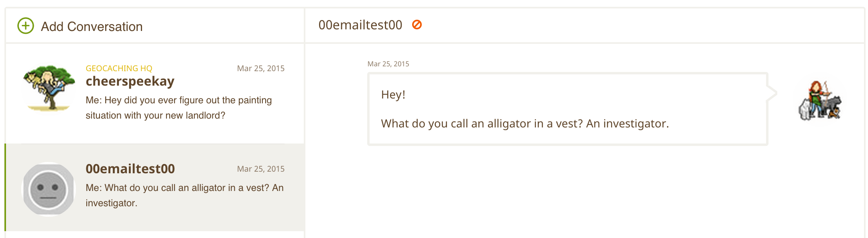The width and height of the screenshot is (868, 238).
Task: Click the green plus circle icon
Action: pyautogui.click(x=26, y=26)
